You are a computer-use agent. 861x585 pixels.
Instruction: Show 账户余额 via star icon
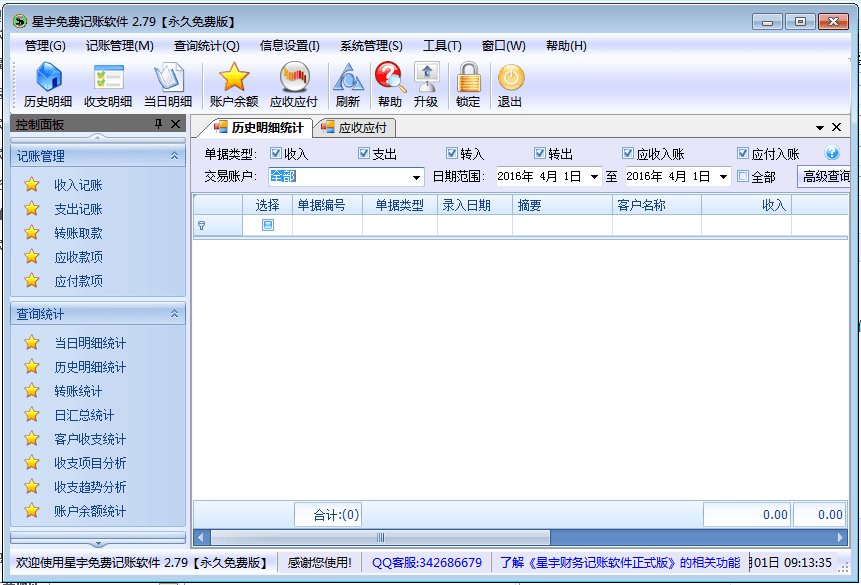[x=234, y=85]
